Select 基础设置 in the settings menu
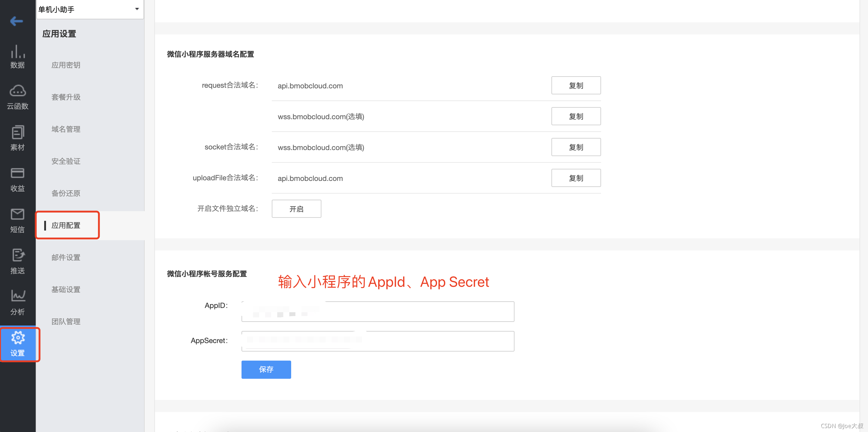Image resolution: width=868 pixels, height=432 pixels. (x=66, y=290)
